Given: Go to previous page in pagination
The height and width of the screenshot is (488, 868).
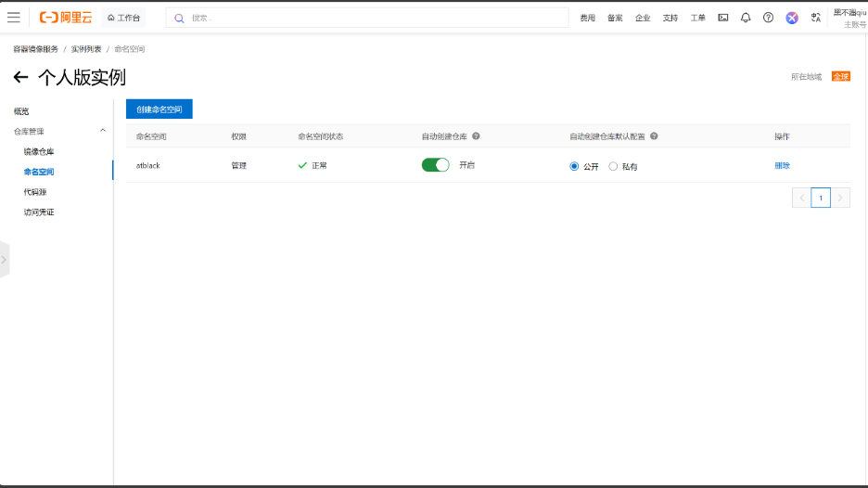Looking at the screenshot, I should click(x=801, y=198).
